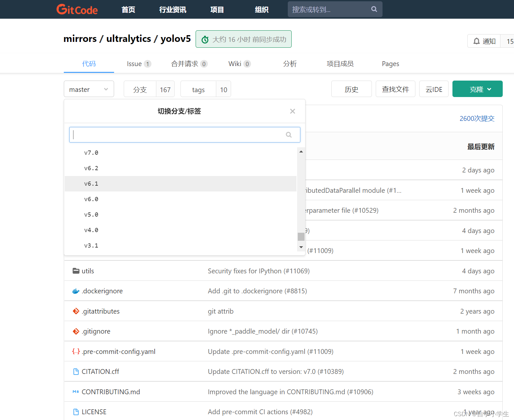Select tag v4.0 in the list
The image size is (514, 420).
(180, 230)
